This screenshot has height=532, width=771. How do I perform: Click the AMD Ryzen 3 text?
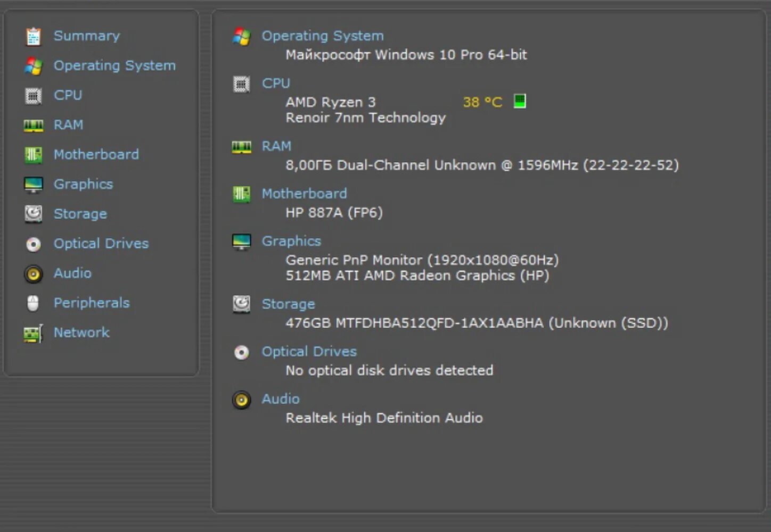coord(331,102)
